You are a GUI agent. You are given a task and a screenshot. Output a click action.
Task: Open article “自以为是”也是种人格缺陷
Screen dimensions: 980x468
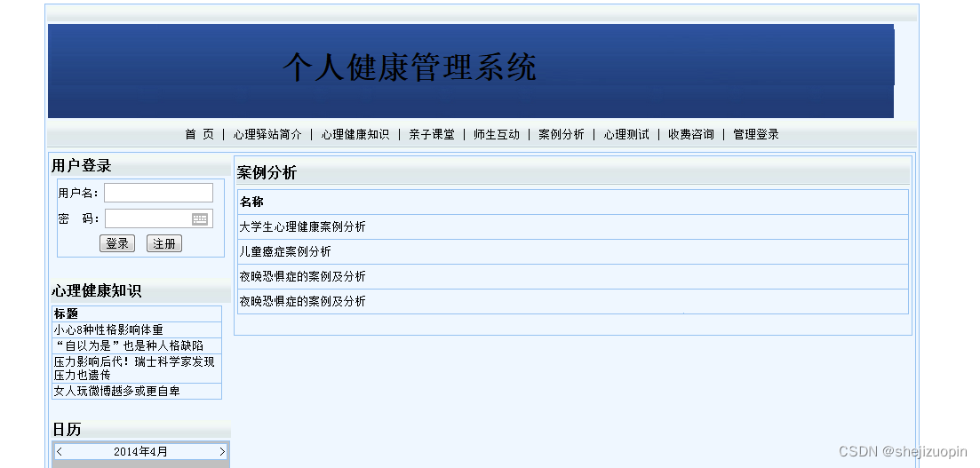[x=128, y=345]
